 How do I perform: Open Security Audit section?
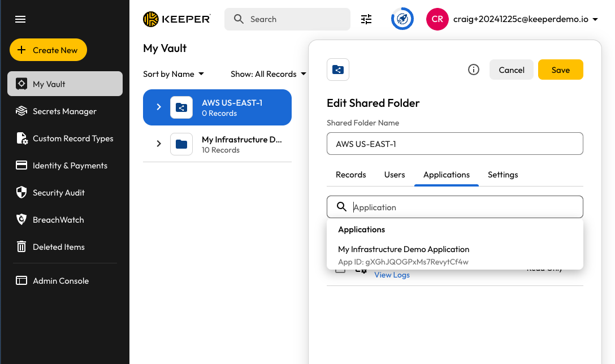58,193
